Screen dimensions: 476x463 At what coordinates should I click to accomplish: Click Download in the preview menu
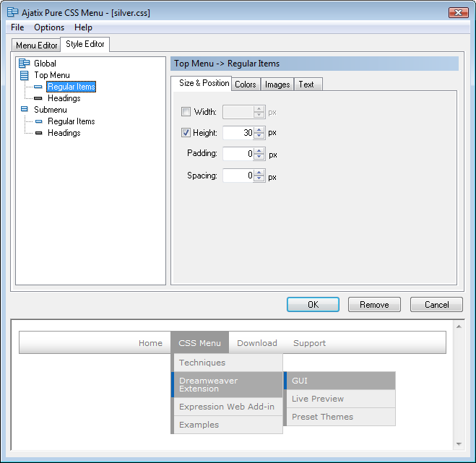pyautogui.click(x=257, y=343)
